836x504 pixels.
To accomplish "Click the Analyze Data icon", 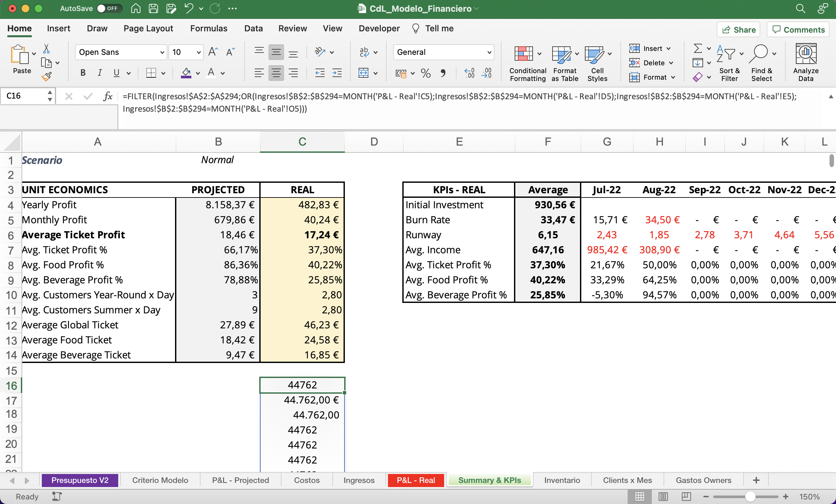I will [806, 54].
